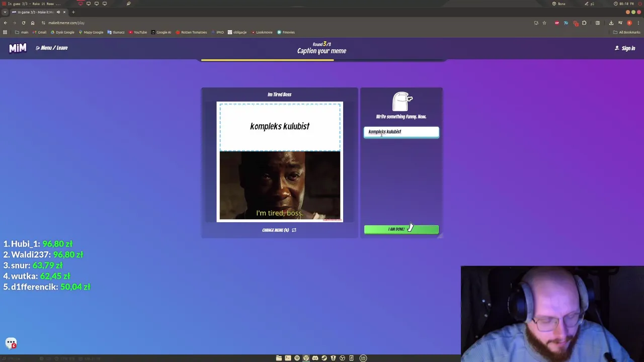This screenshot has width=644, height=362.
Task: Open Steam from the taskbar
Action: pos(324,358)
